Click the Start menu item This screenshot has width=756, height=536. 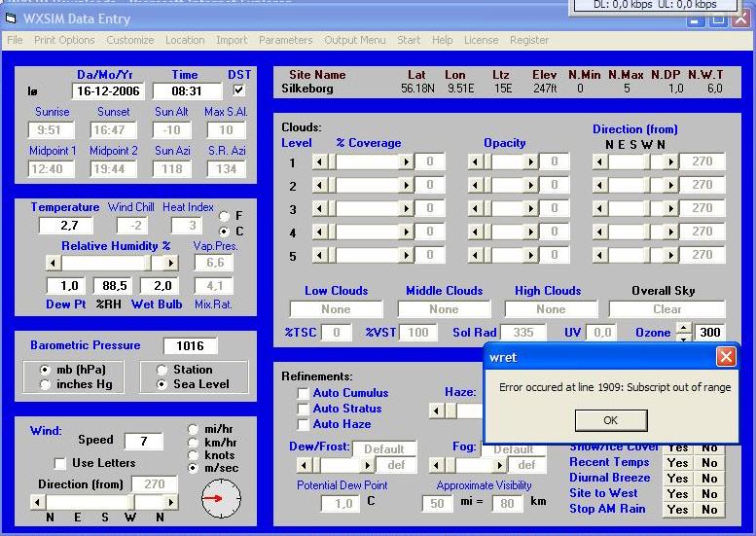409,40
